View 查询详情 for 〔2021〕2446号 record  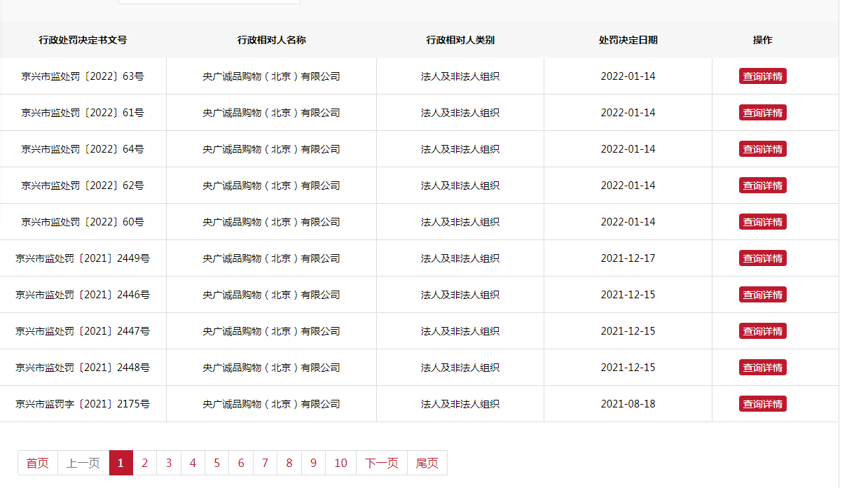[x=762, y=295]
